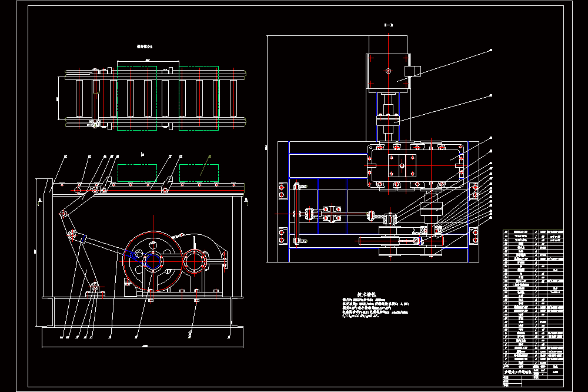This screenshot has width=588, height=392.
Task: Select the drawing name in title block
Action: [518, 372]
